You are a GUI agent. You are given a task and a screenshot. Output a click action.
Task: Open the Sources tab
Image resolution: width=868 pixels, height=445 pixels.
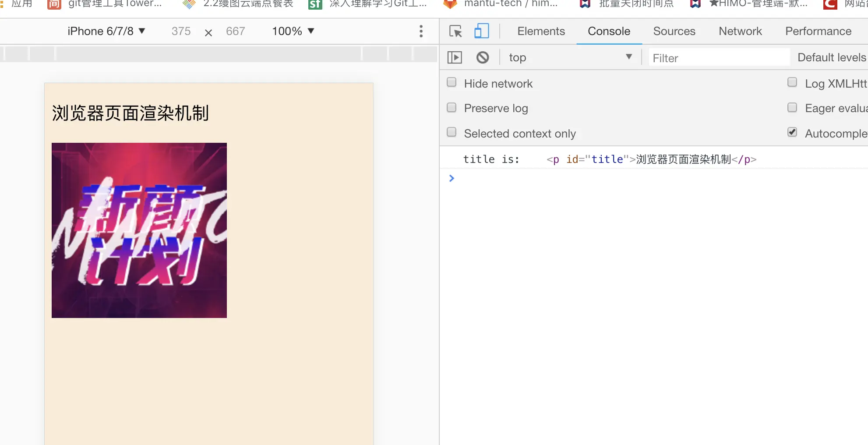point(674,31)
